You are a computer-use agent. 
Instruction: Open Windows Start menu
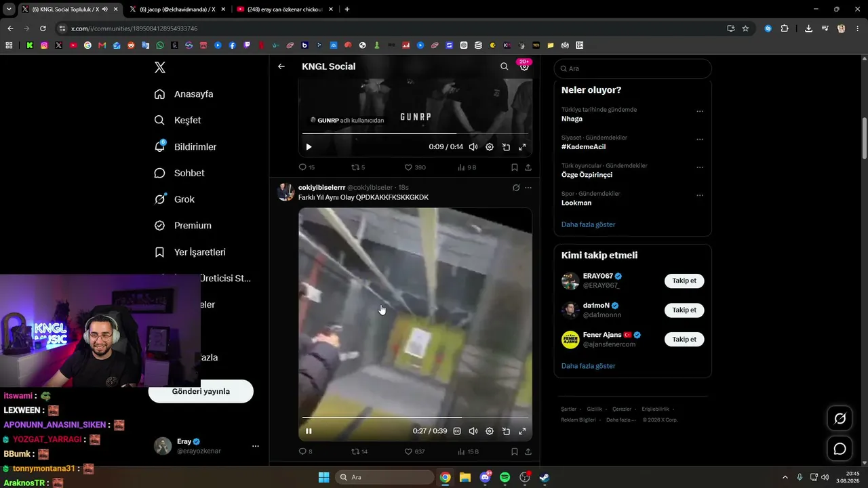pyautogui.click(x=323, y=477)
